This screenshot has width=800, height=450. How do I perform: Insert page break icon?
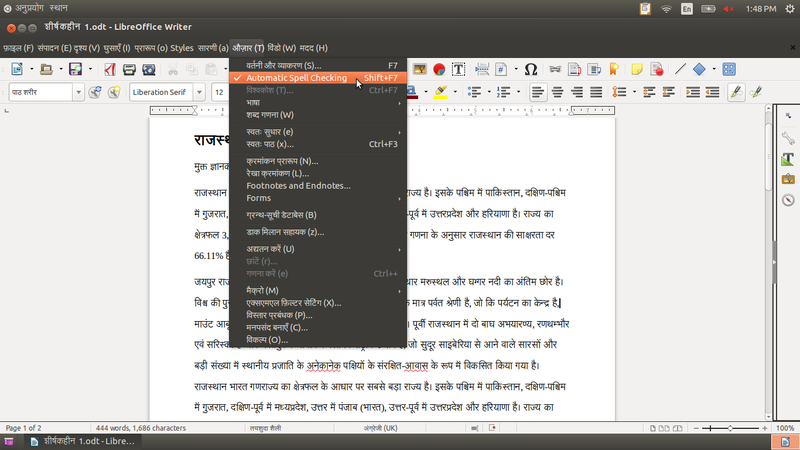[482, 69]
